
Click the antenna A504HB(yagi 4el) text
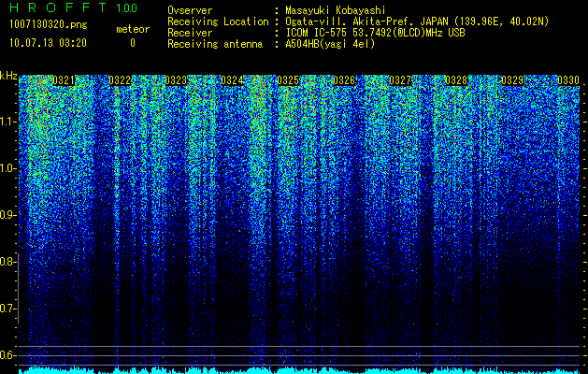tap(330, 44)
